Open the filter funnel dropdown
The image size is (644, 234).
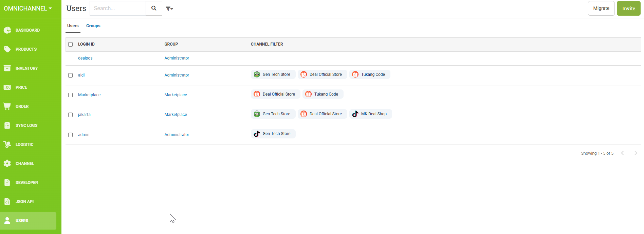coord(169,9)
